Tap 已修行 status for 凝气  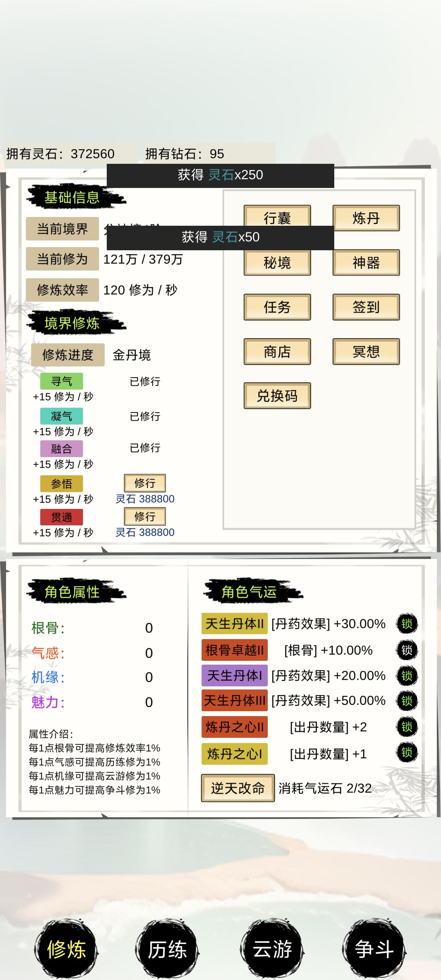[145, 416]
